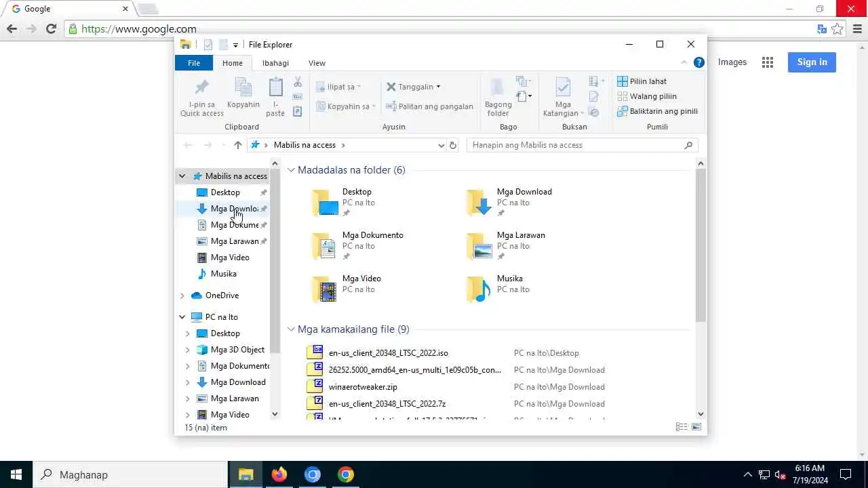
Task: Open Quick Access Toolbar customize dropdown
Action: click(235, 45)
